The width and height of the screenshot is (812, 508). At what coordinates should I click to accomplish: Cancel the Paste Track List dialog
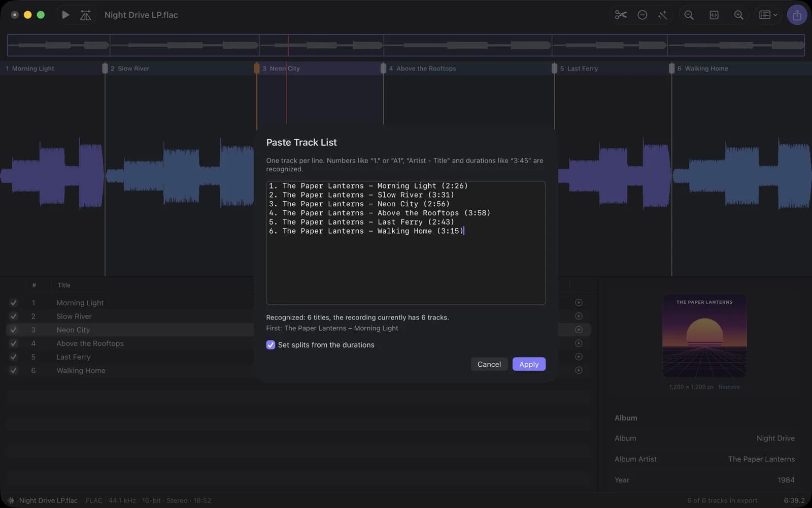pyautogui.click(x=489, y=364)
